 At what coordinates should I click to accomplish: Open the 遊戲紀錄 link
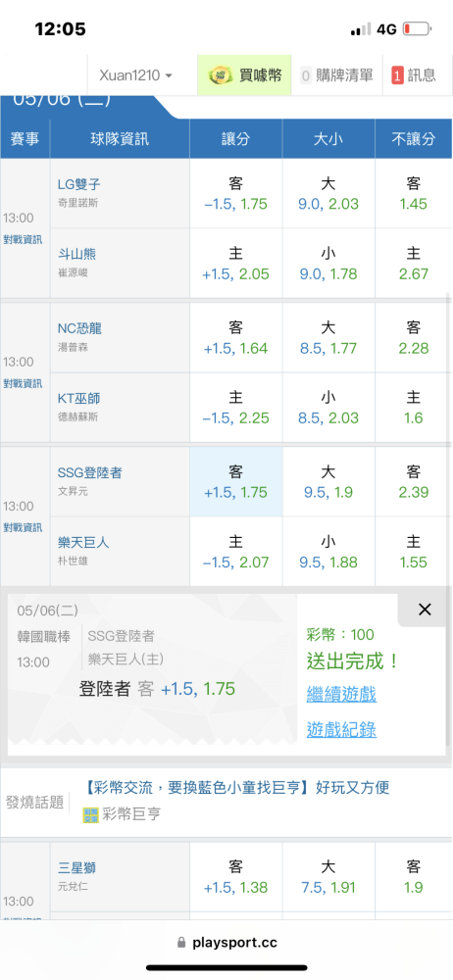point(341,729)
